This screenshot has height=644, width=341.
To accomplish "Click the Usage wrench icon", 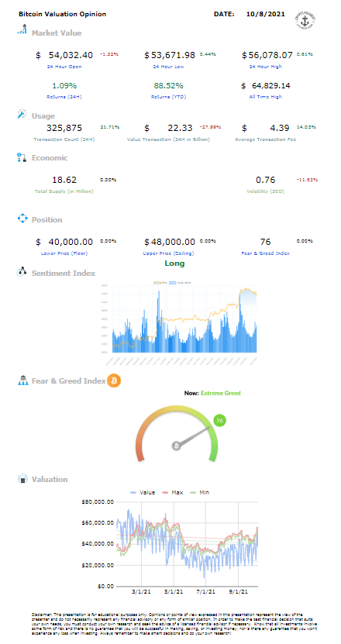I will [x=22, y=115].
